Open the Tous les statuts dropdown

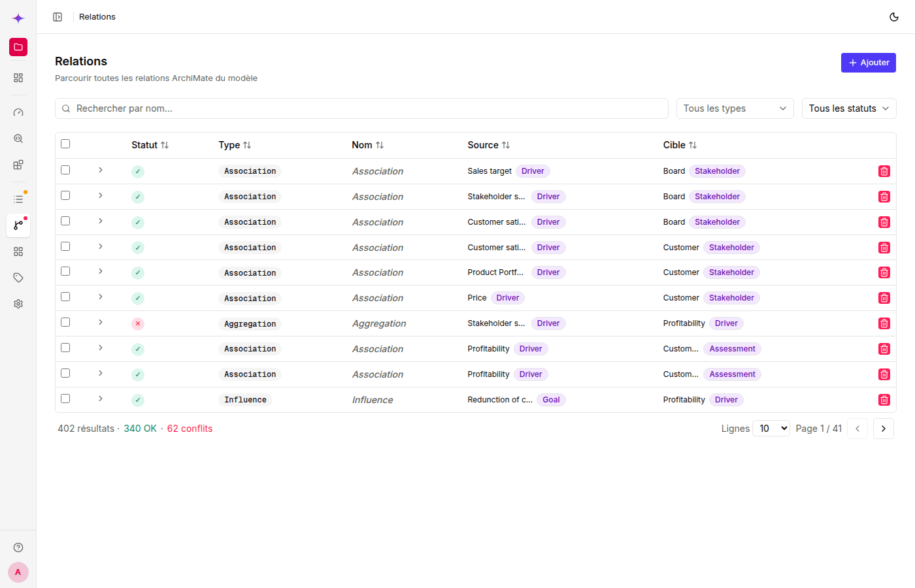849,108
